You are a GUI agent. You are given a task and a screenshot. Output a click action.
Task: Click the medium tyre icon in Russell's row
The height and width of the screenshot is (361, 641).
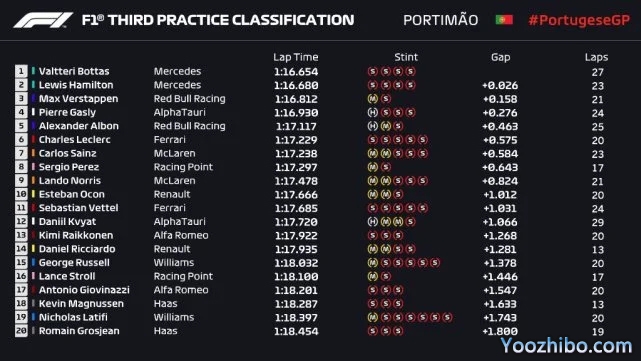click(x=372, y=262)
